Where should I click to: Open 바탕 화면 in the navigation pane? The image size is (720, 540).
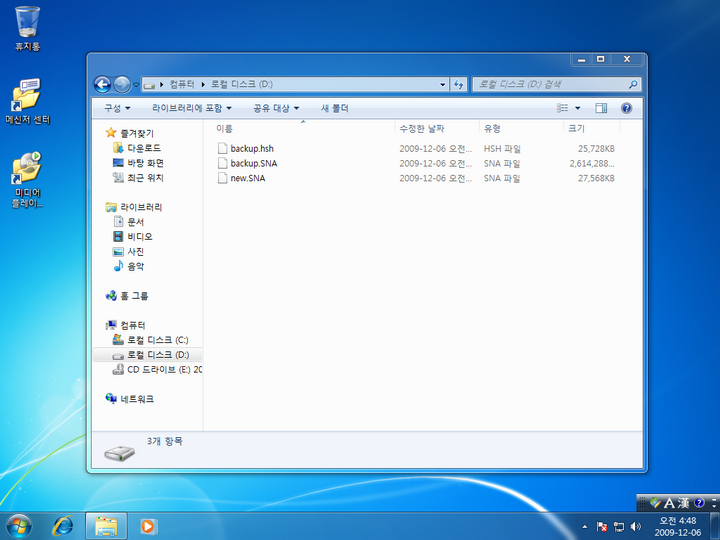(x=146, y=163)
